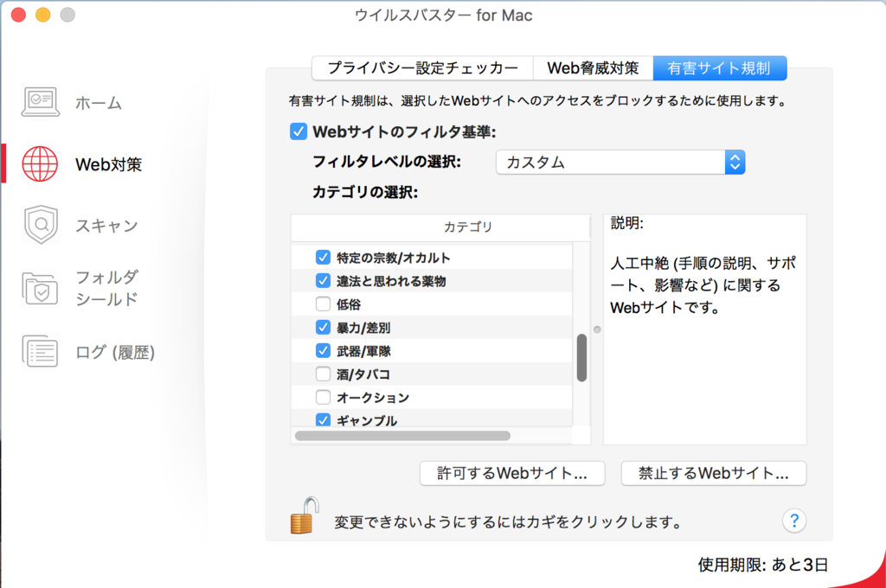Switch to Web脅威対策 tab
This screenshot has width=886, height=588.
click(x=593, y=68)
